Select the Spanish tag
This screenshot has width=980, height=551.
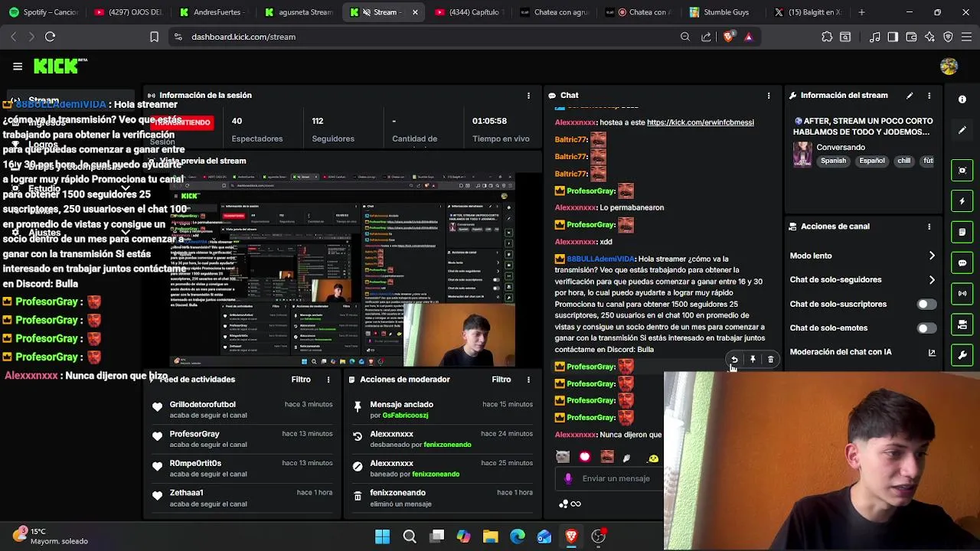click(x=833, y=161)
